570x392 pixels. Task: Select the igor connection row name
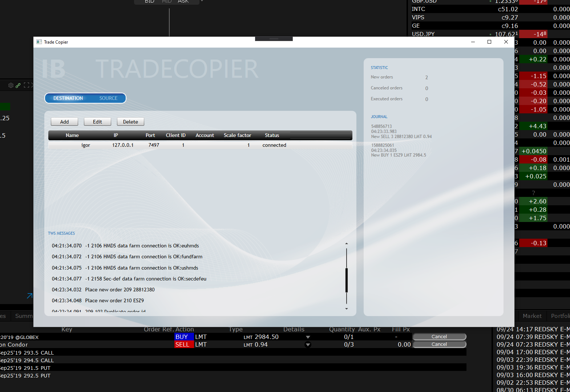86,145
